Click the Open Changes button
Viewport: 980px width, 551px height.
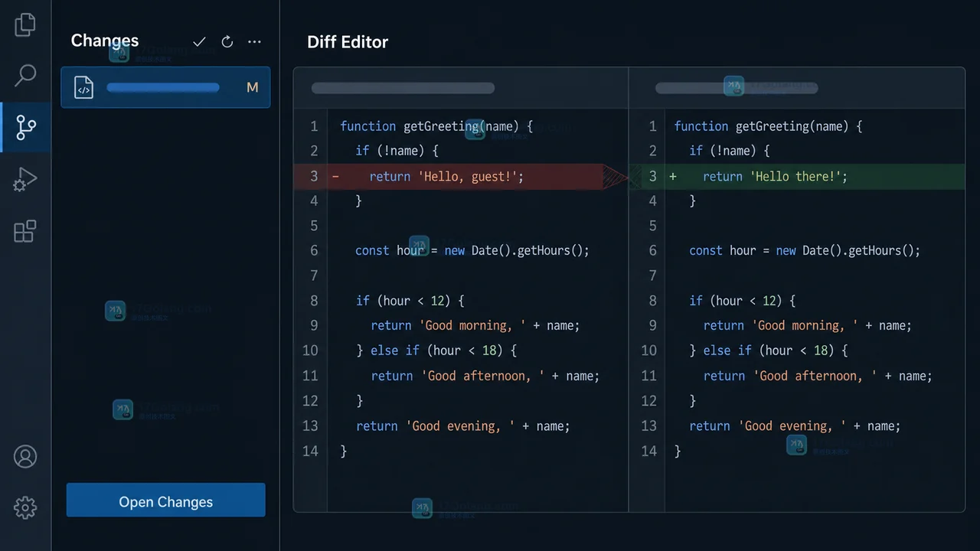(165, 500)
